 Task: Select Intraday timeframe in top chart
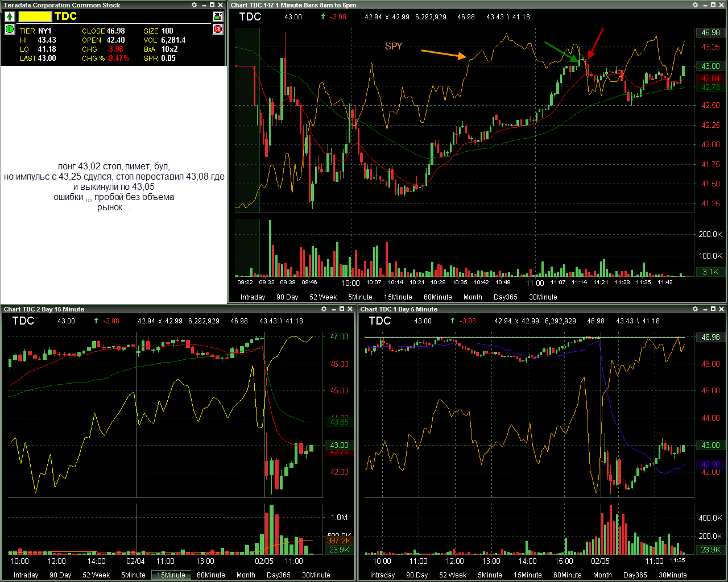pyautogui.click(x=253, y=297)
